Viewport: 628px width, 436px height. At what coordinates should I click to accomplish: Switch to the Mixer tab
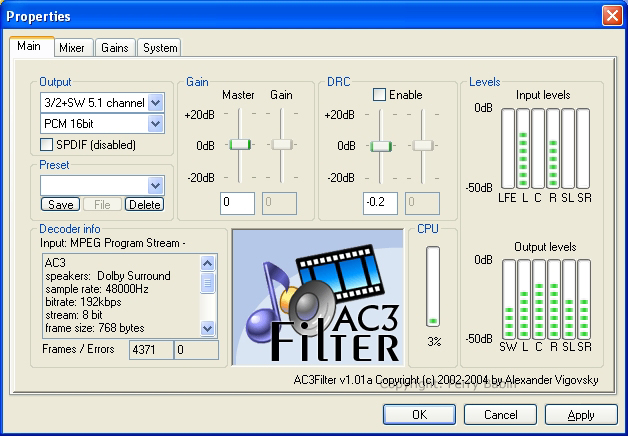pyautogui.click(x=71, y=48)
